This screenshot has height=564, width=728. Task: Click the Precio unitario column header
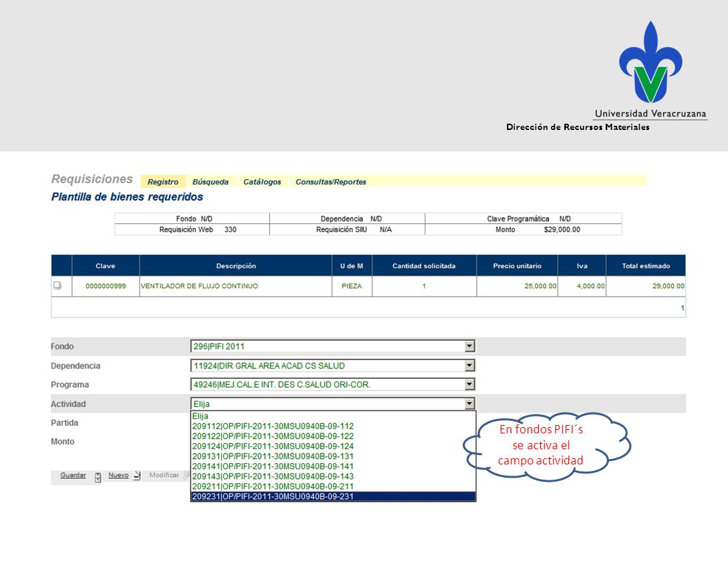click(517, 265)
